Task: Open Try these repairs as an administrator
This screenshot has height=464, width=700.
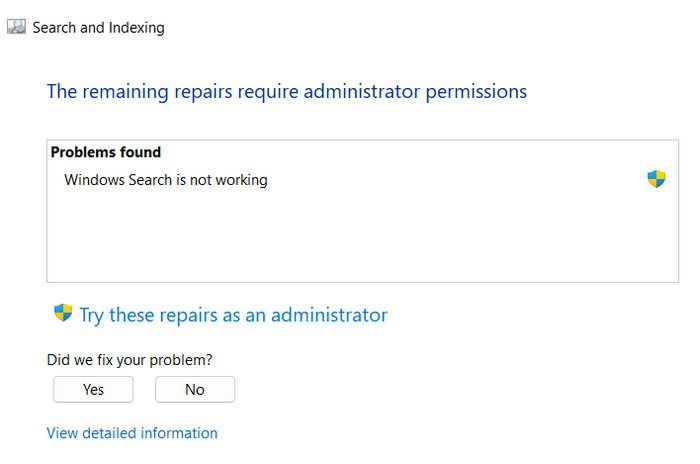Action: click(x=233, y=315)
